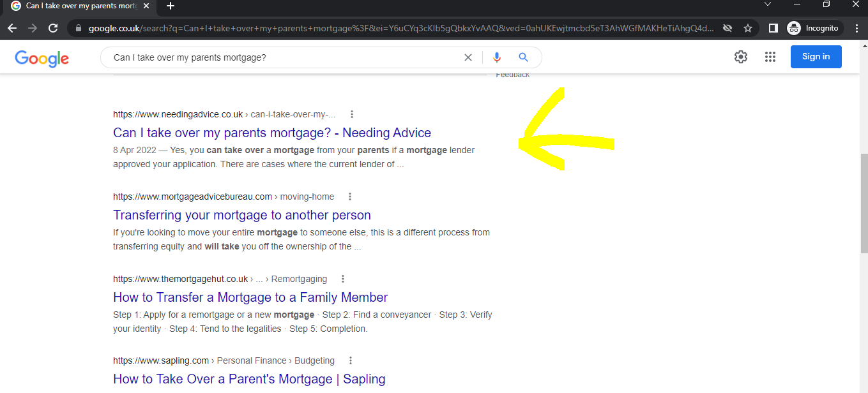Click the blue magnifier search icon
Viewport: 868px width, 393px height.
point(523,57)
